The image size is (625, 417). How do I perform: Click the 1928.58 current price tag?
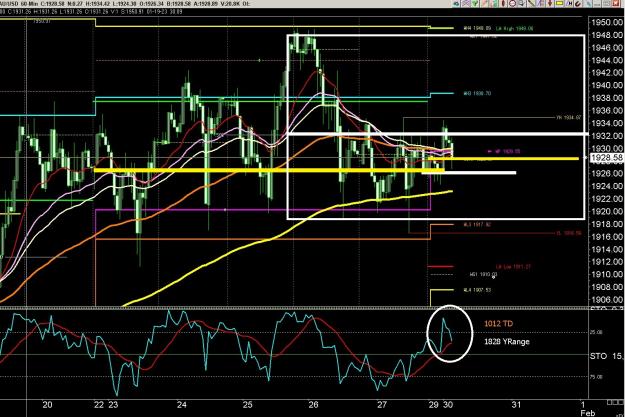[607, 158]
